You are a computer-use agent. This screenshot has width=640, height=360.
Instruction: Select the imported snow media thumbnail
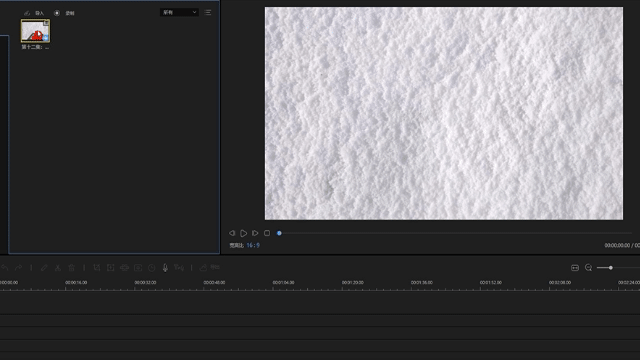pos(36,31)
